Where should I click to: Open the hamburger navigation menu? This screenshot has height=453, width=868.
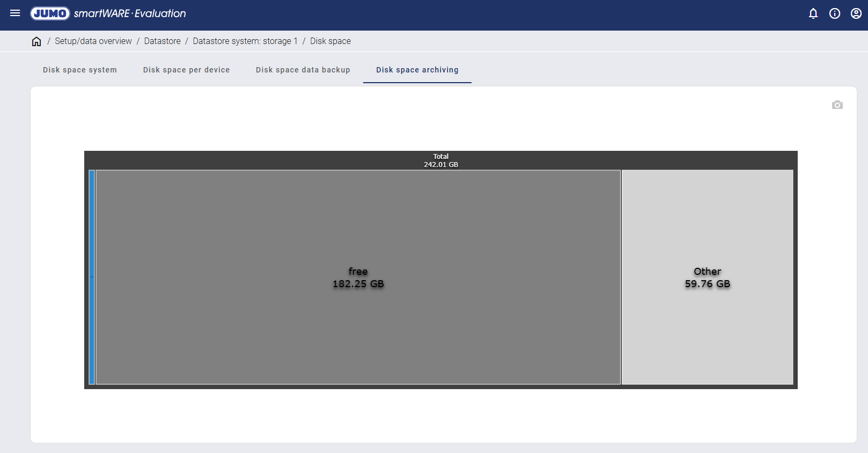tap(15, 13)
